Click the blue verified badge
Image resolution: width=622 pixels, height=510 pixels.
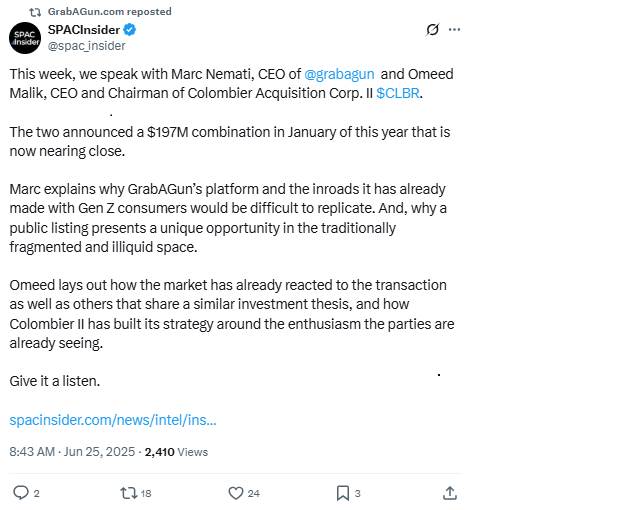130,30
